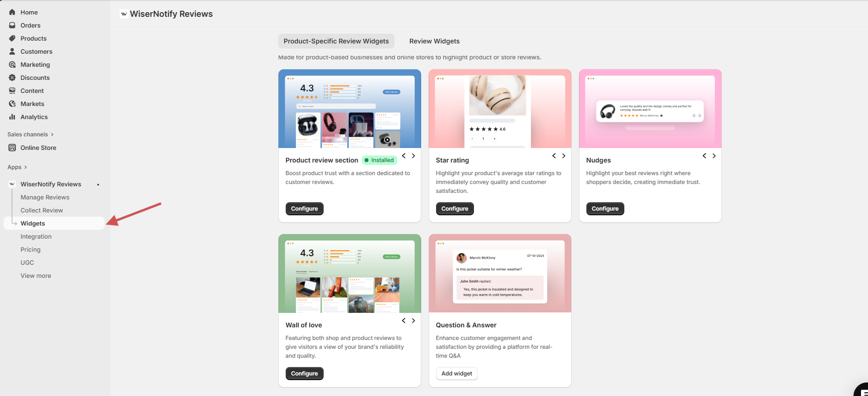Switch to the Review Widgets tab
The height and width of the screenshot is (396, 868).
(x=434, y=41)
